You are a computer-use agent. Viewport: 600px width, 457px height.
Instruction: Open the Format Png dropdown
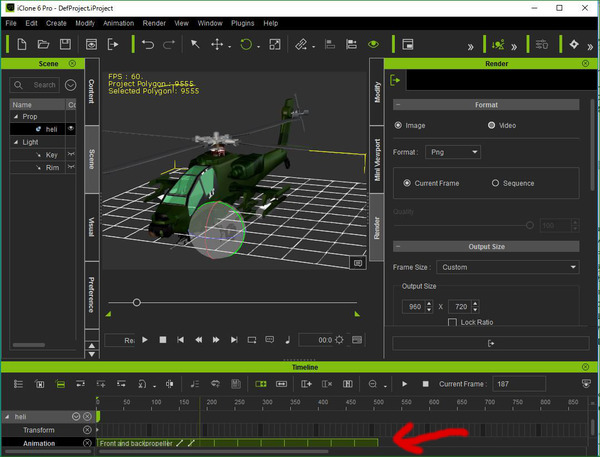(x=453, y=152)
